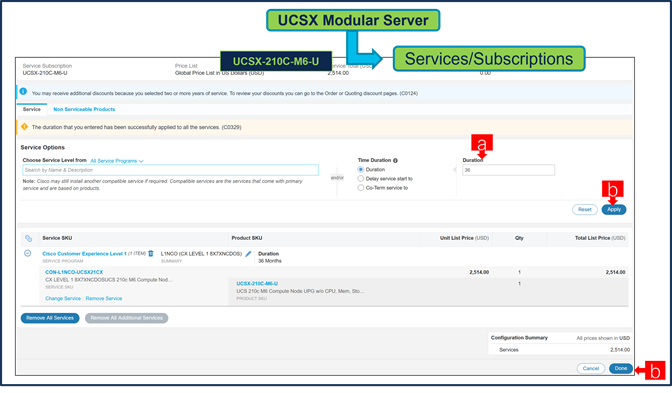
Task: Open the All Service Programs dropdown
Action: pos(117,161)
